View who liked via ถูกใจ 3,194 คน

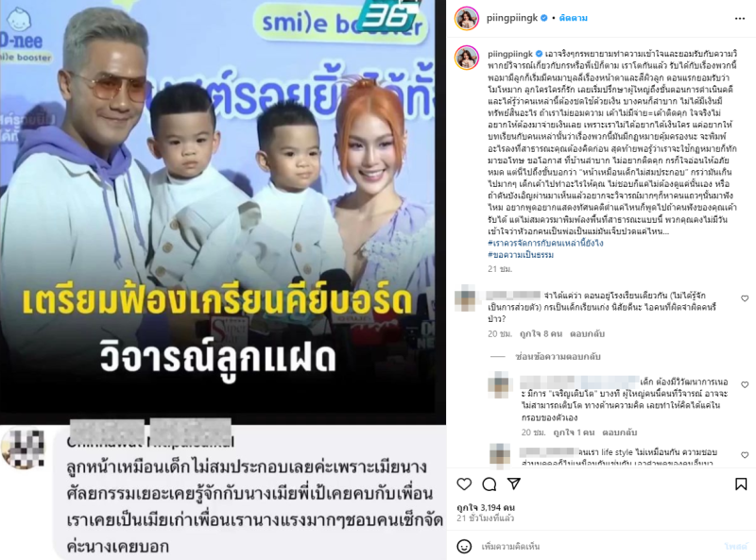[486, 507]
